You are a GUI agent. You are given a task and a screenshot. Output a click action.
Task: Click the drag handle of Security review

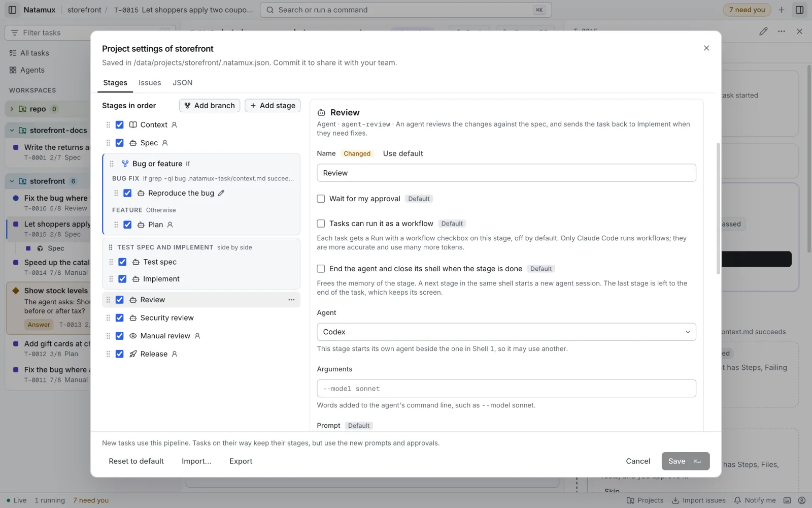point(108,318)
